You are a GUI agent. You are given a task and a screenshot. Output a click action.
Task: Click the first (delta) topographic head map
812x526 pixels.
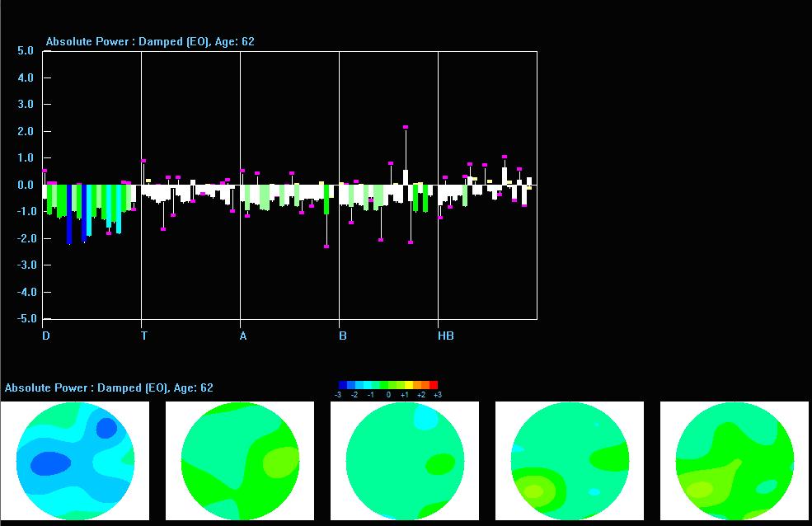coord(75,461)
